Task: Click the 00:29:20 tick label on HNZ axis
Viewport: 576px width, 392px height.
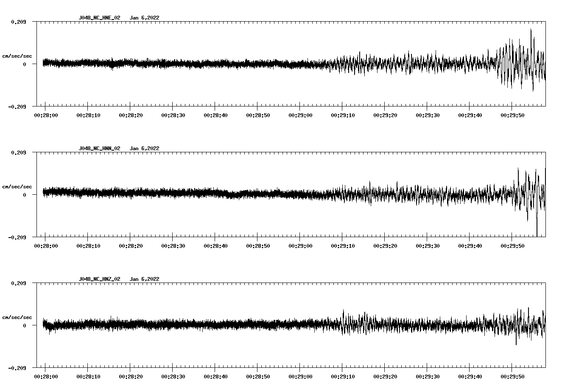Action: [x=385, y=376]
